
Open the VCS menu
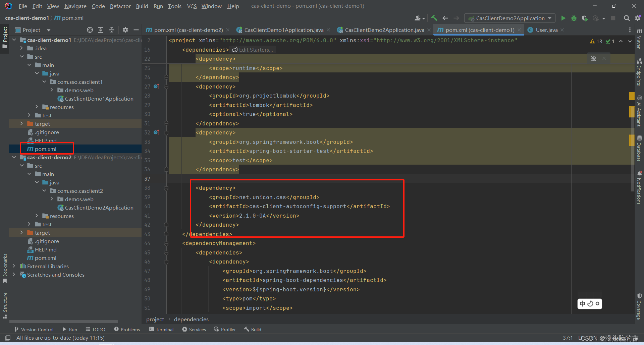pyautogui.click(x=192, y=6)
